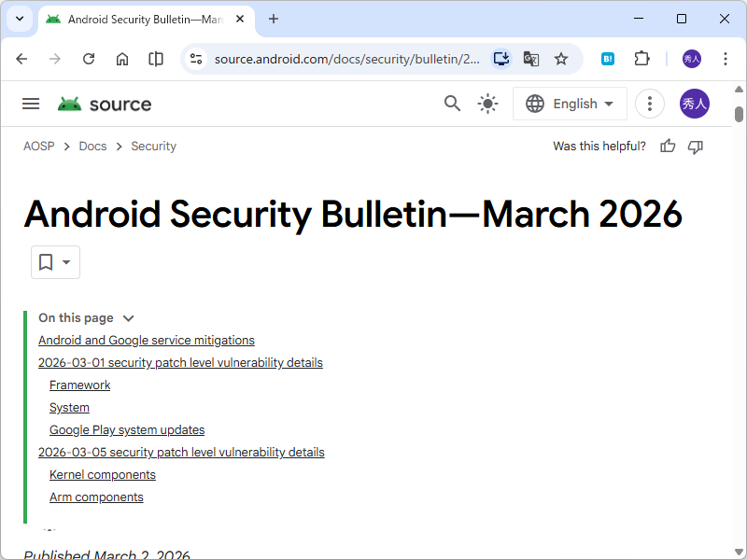This screenshot has width=747, height=560.
Task: Open the Chrome three-dot menu
Action: click(726, 58)
